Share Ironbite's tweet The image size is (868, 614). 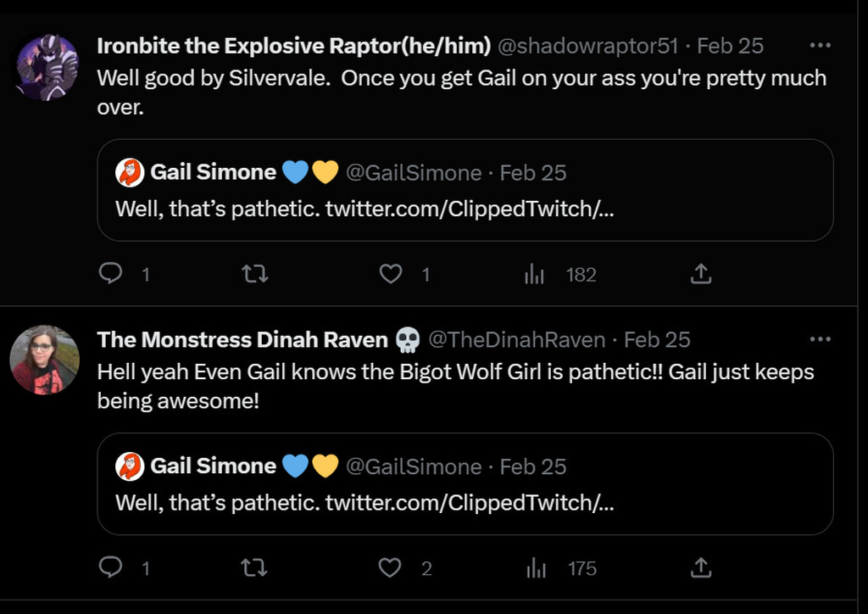click(700, 274)
